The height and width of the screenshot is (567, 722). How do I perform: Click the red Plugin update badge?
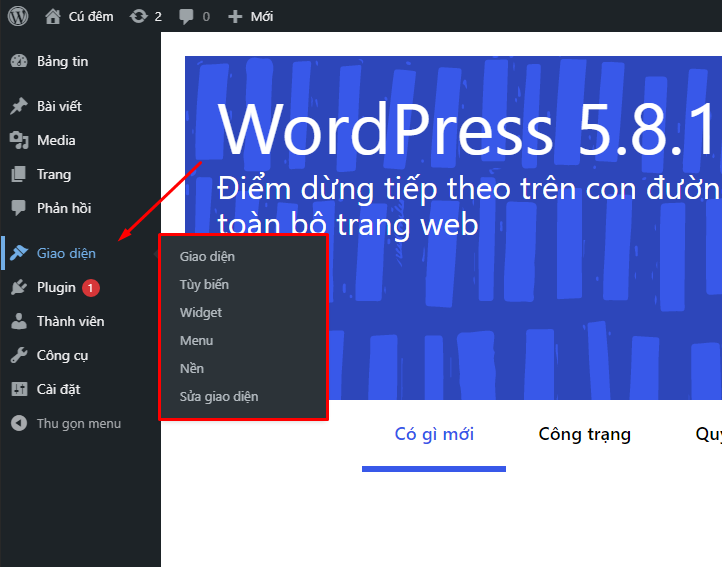coord(91,288)
